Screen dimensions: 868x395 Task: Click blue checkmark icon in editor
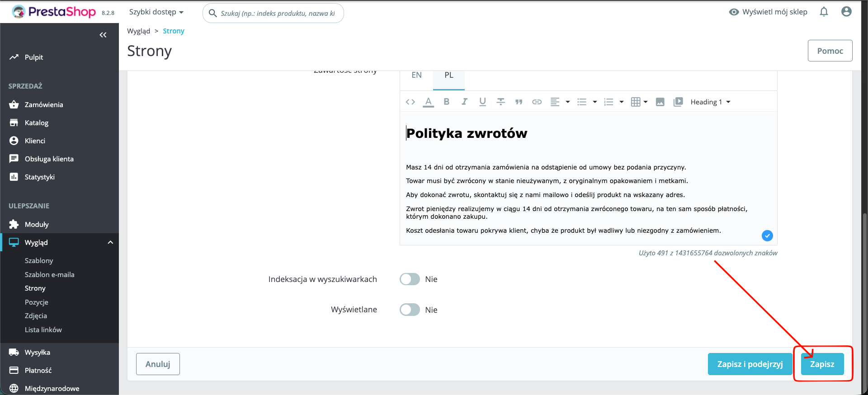point(767,235)
